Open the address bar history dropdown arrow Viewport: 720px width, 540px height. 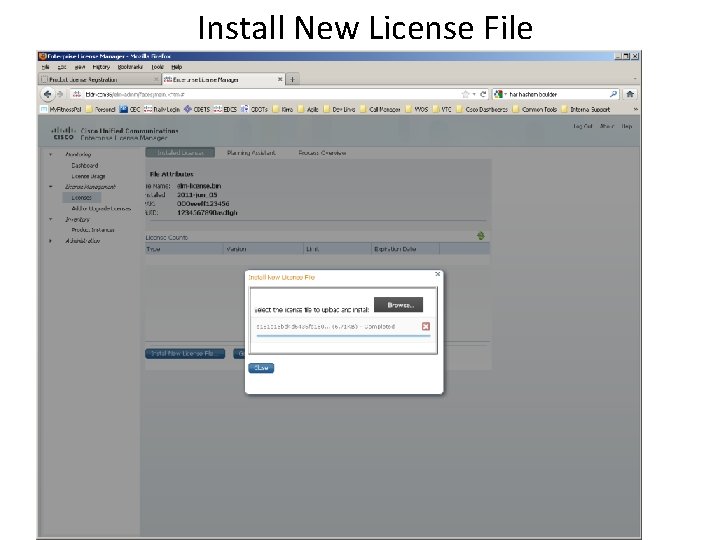(474, 94)
